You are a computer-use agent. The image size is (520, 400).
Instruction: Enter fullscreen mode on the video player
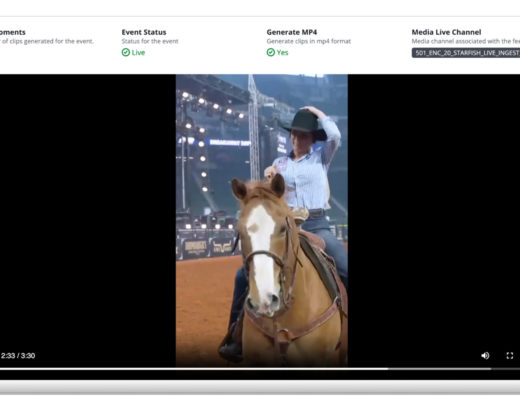tap(510, 356)
